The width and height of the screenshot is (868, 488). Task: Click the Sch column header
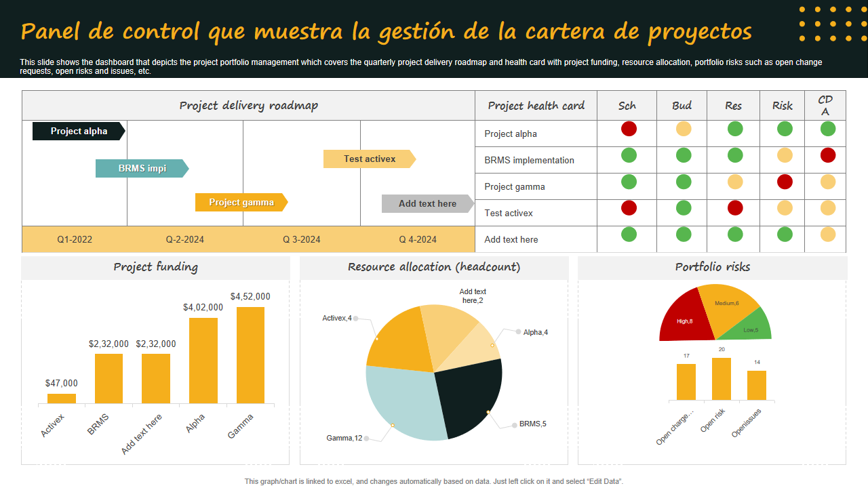tap(627, 105)
